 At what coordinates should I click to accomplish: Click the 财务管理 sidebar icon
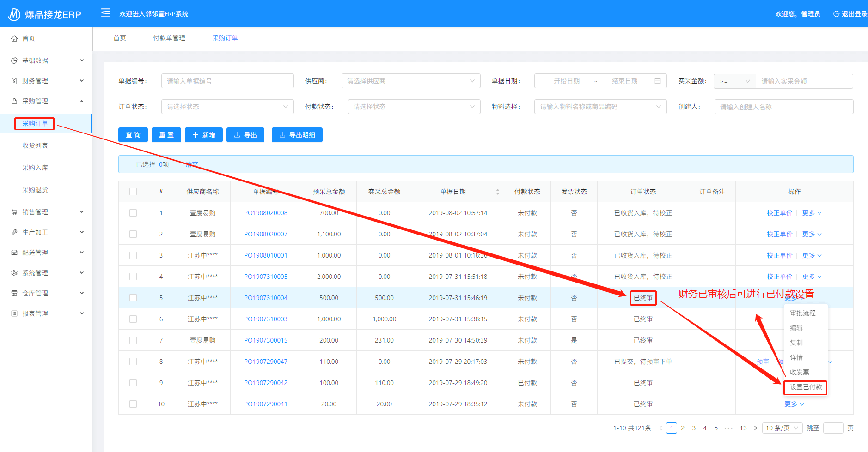point(14,81)
